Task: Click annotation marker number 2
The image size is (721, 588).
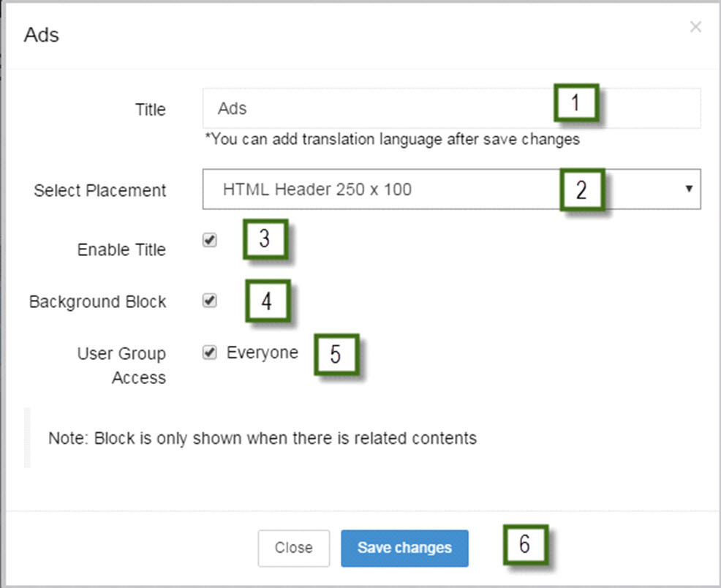Action: pos(581,190)
